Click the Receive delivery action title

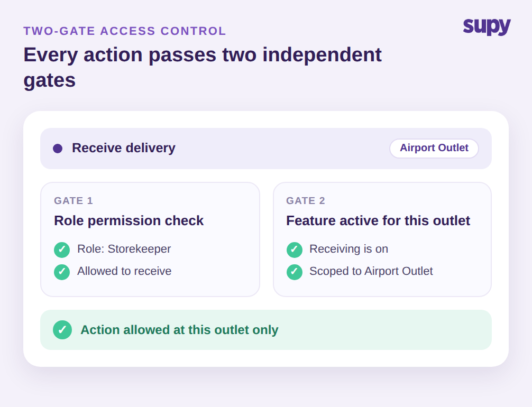tap(124, 148)
